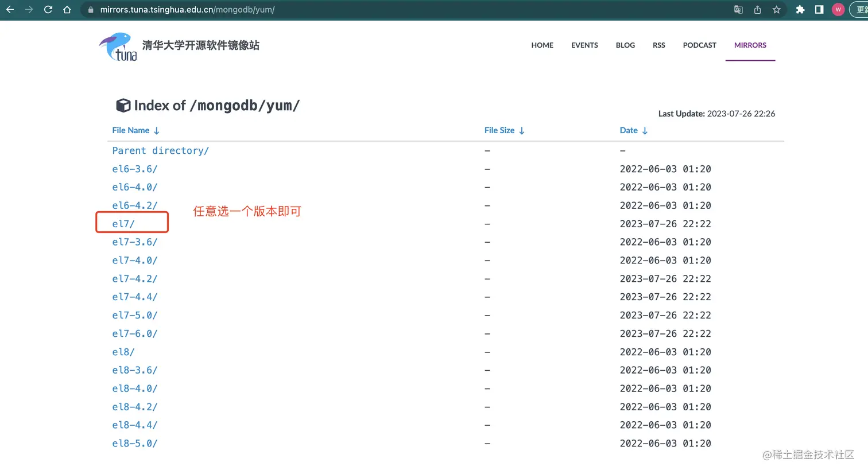Open the el8-4.2/ folder

tap(135, 407)
